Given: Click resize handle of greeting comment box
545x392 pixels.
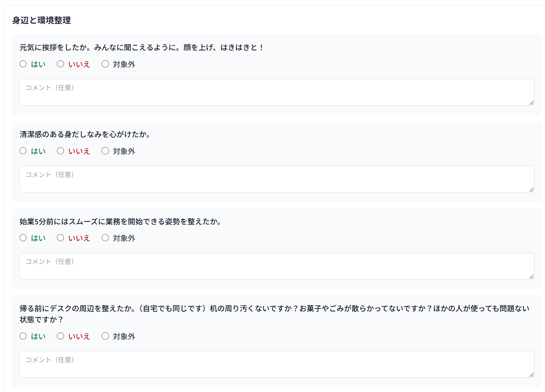Looking at the screenshot, I should (x=531, y=103).
